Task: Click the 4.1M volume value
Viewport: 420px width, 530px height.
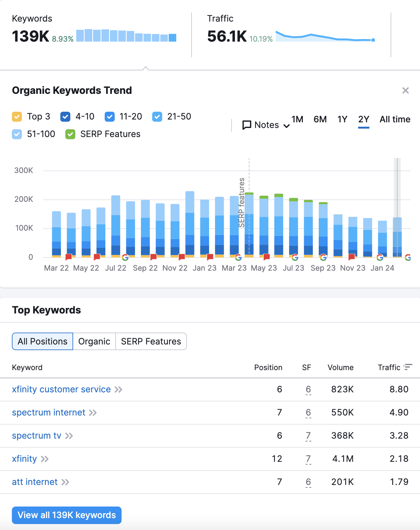Action: point(343,459)
